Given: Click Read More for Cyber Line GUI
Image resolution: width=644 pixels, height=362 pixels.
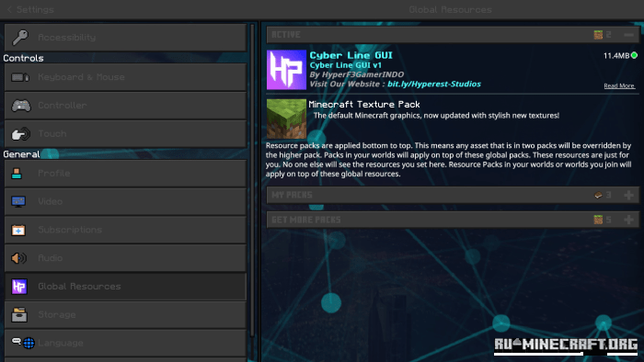Looking at the screenshot, I should [x=619, y=85].
